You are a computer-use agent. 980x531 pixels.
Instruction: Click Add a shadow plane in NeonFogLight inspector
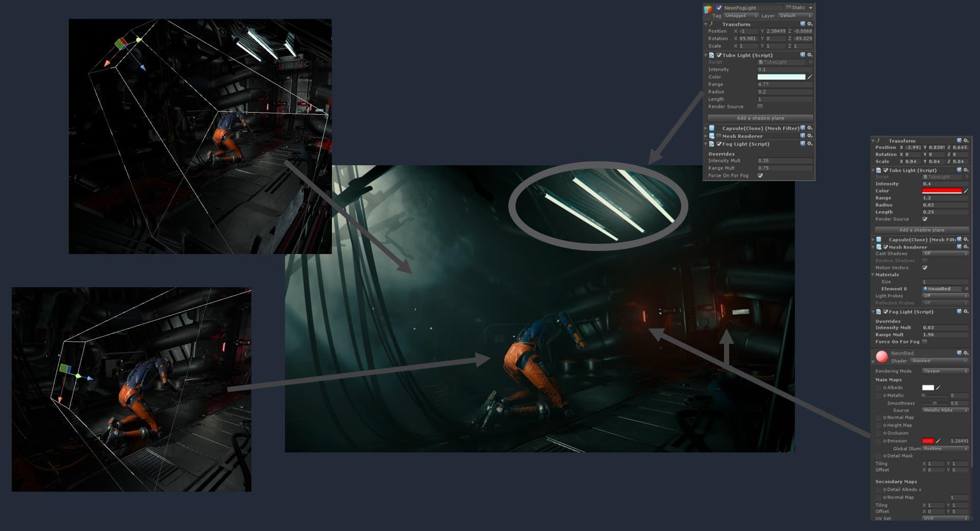click(x=760, y=118)
